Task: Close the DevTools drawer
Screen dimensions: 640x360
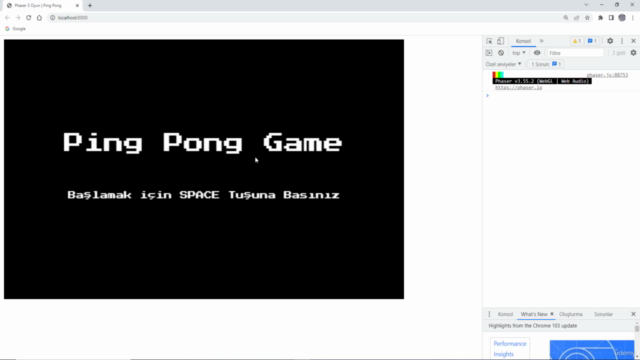Action: point(633,314)
